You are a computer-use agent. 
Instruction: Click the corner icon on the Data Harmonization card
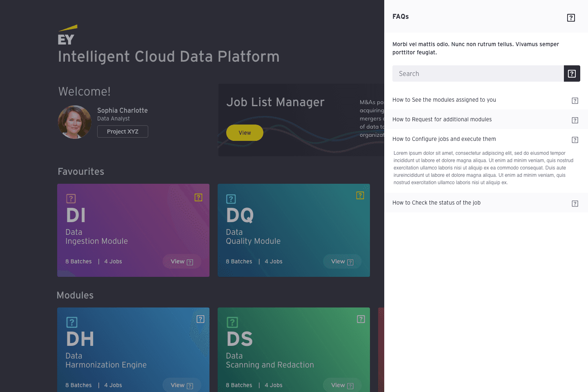tap(200, 319)
